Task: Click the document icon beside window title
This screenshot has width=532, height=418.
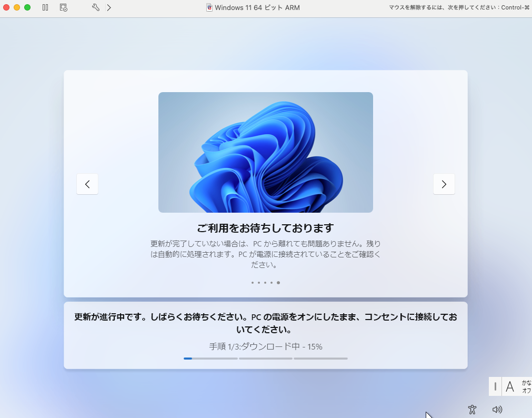Action: [209, 7]
